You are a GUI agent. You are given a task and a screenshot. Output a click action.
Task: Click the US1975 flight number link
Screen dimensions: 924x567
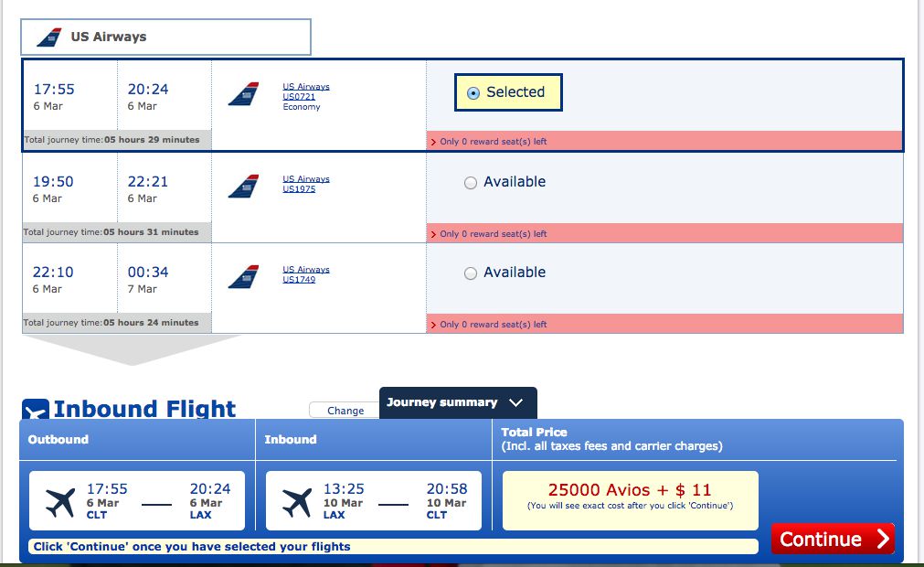299,189
